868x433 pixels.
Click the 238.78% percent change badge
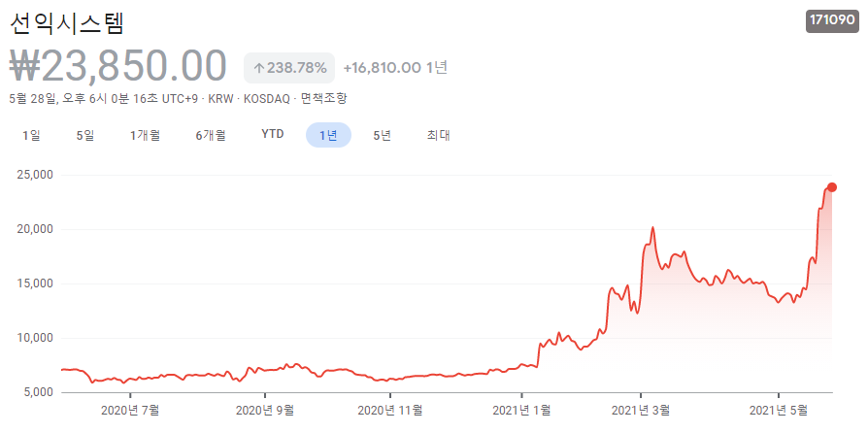[x=289, y=68]
